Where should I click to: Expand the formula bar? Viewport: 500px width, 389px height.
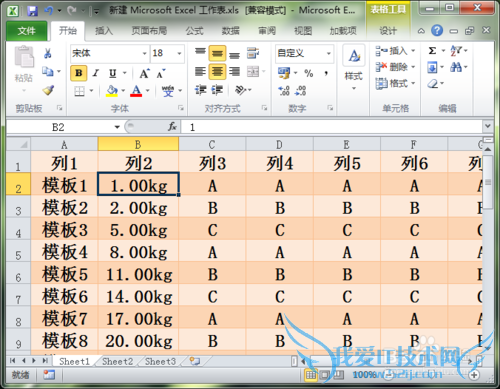[488, 126]
